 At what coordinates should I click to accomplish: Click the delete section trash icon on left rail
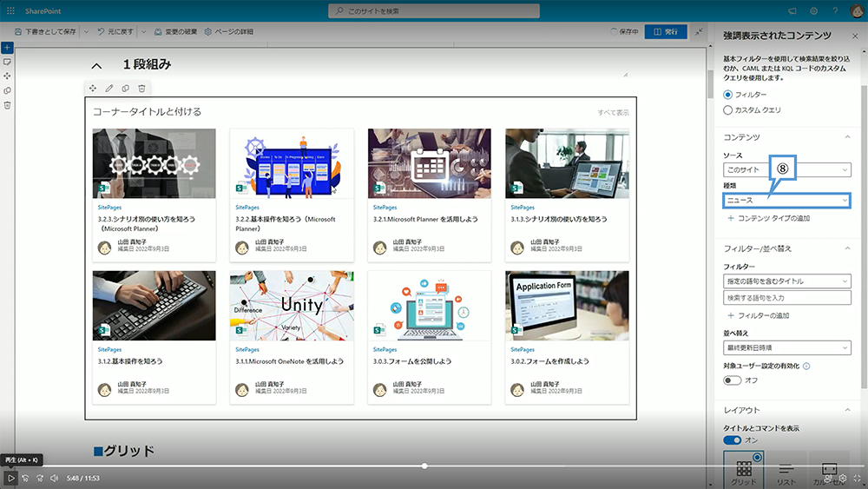pos(7,105)
